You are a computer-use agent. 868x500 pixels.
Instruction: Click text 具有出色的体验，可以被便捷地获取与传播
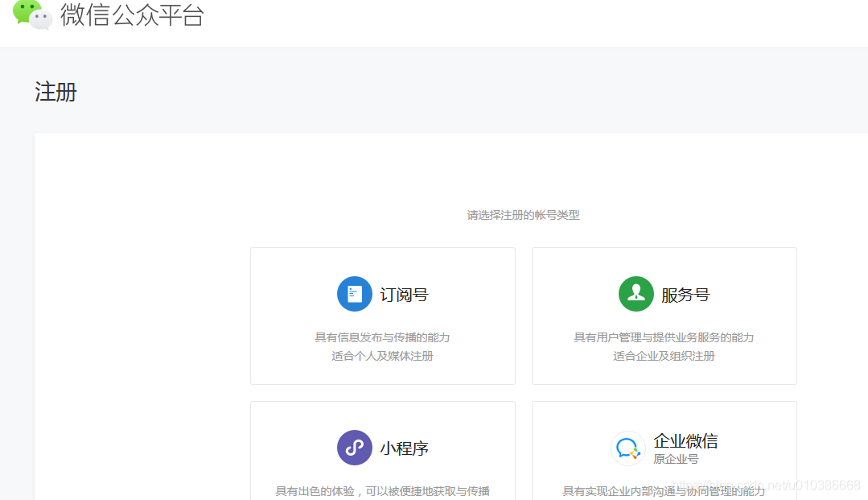[x=383, y=490]
